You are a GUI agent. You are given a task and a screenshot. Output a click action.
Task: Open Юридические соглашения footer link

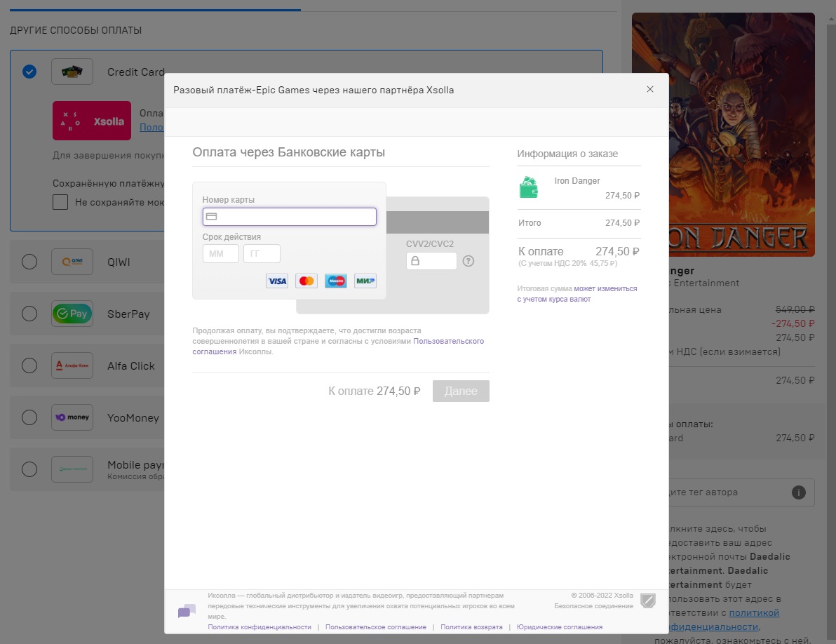point(559,627)
